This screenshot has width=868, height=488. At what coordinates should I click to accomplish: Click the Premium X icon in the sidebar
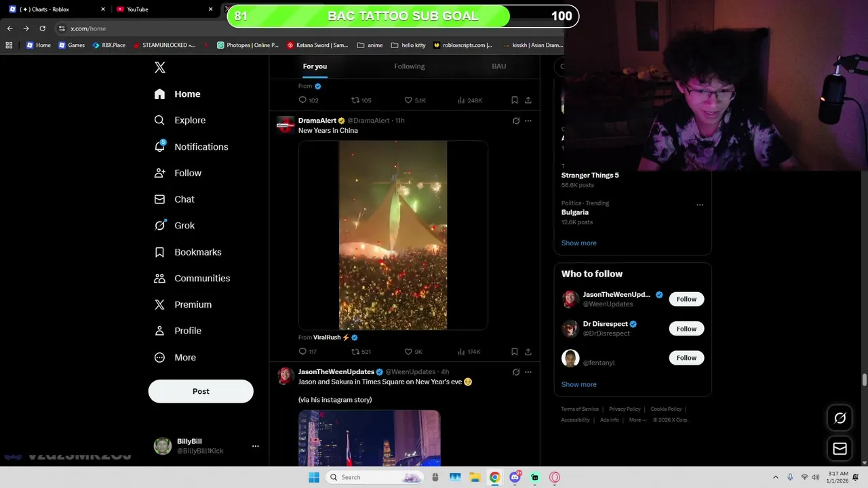(x=159, y=305)
